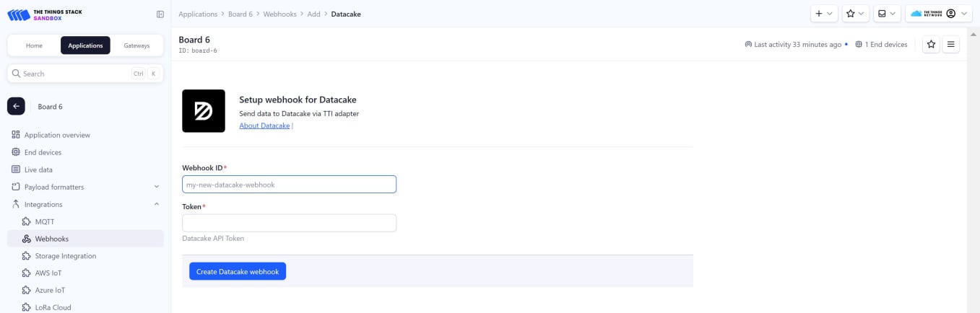980x313 pixels.
Task: Click the Datacake logo thumbnail
Action: 204,111
